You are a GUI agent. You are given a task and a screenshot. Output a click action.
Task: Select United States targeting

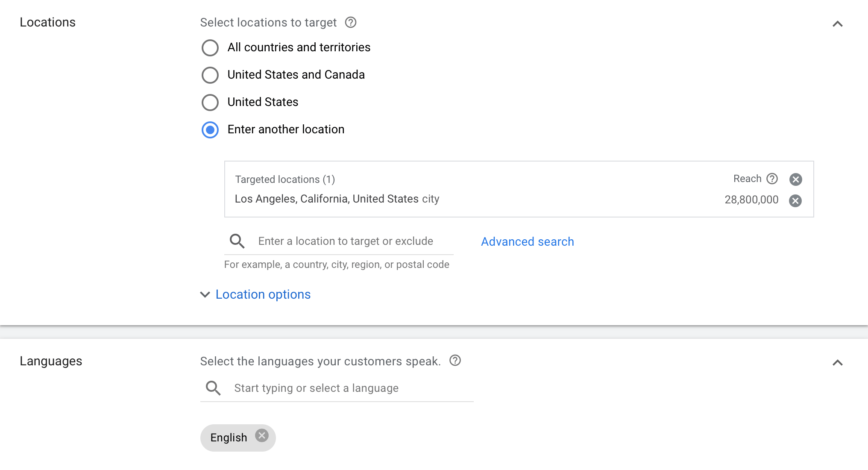coord(210,103)
